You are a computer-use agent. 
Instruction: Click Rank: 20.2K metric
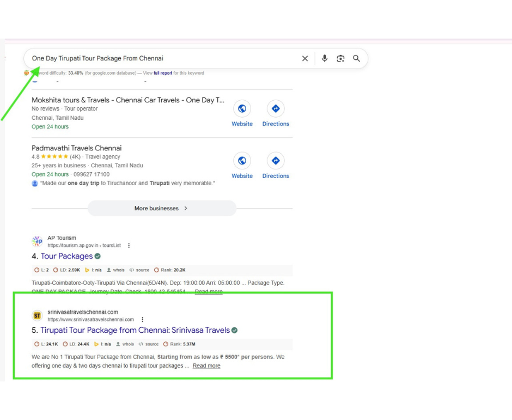[170, 270]
